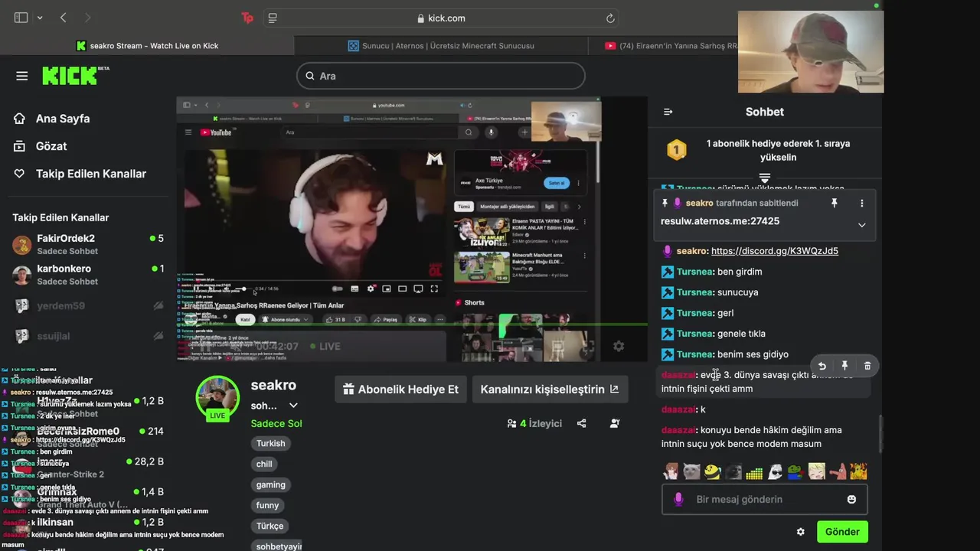Open the pinned message three-dot menu
Screen dimensions: 980x551
(861, 203)
